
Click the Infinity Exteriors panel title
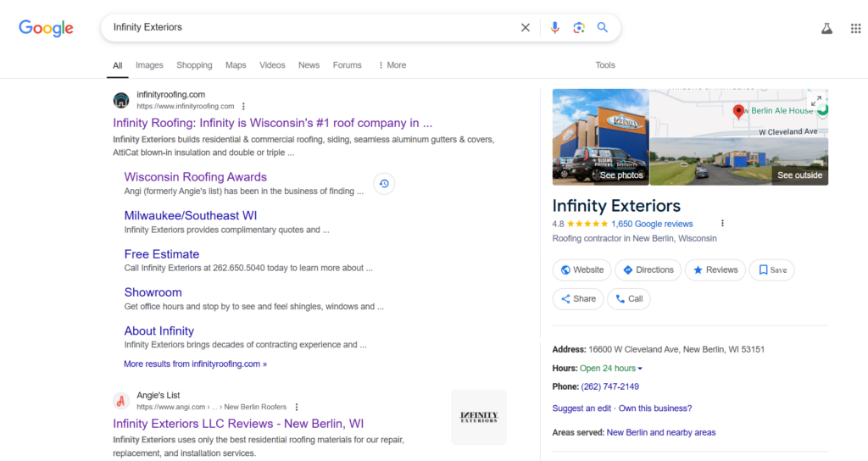pyautogui.click(x=616, y=206)
